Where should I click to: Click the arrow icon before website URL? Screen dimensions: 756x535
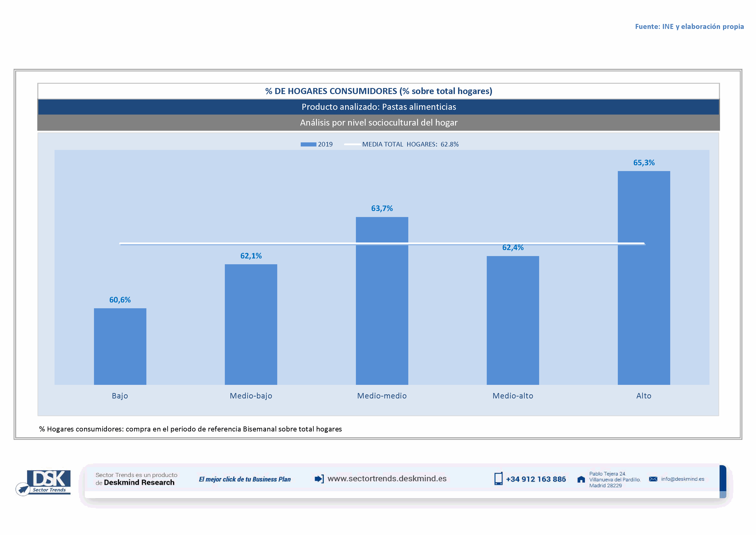319,479
